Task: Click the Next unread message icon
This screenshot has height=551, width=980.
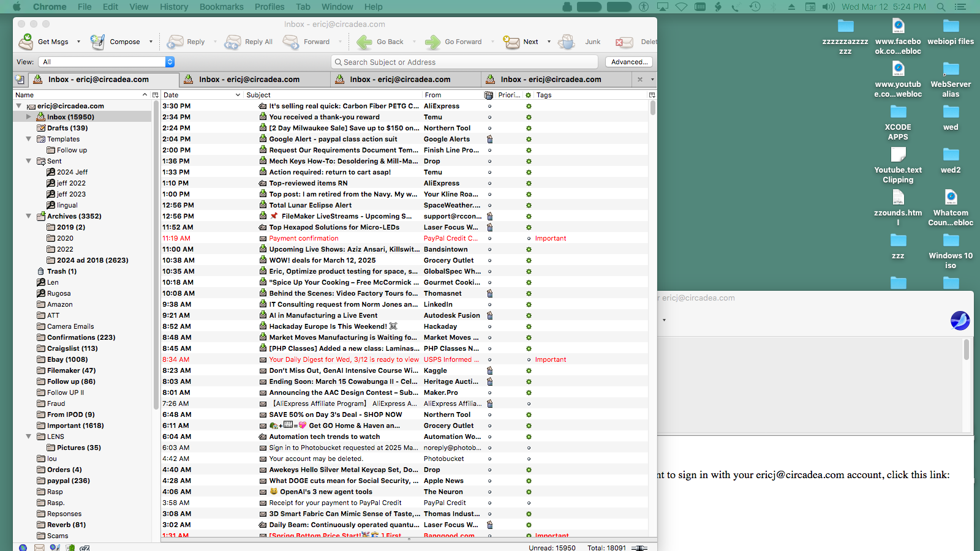Action: click(511, 42)
